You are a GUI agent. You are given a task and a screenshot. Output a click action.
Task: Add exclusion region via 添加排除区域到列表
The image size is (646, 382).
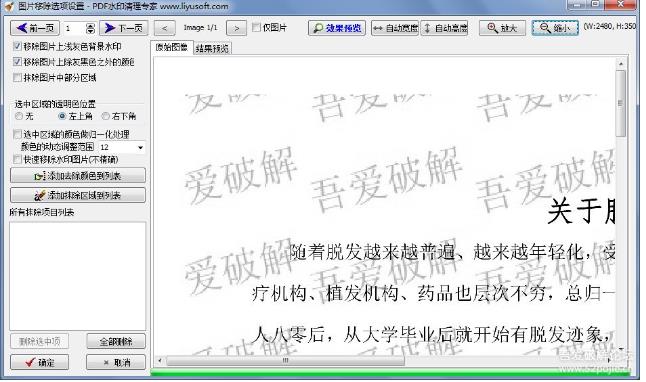[x=78, y=195]
